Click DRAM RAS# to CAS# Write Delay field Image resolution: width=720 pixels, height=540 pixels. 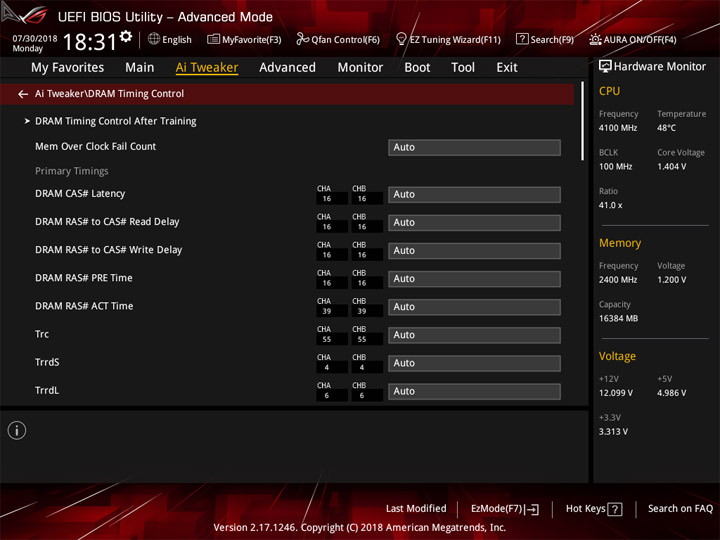(474, 251)
